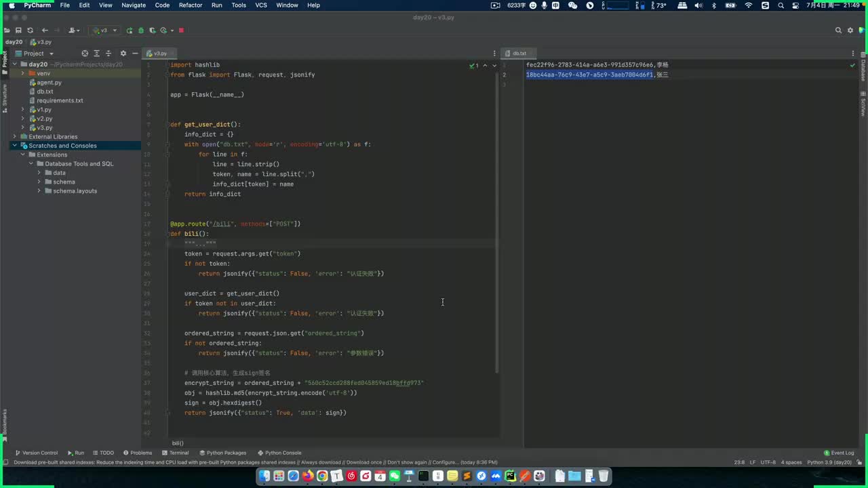
Task: Click the LF line separator selector
Action: (753, 462)
